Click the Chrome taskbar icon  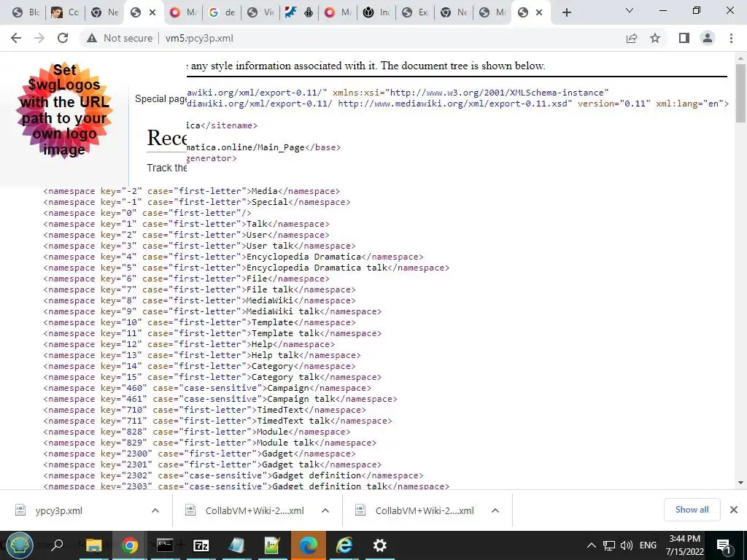coord(129,545)
